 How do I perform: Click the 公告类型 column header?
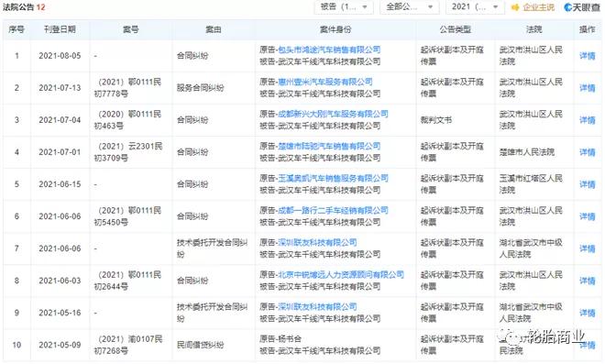pos(456,29)
